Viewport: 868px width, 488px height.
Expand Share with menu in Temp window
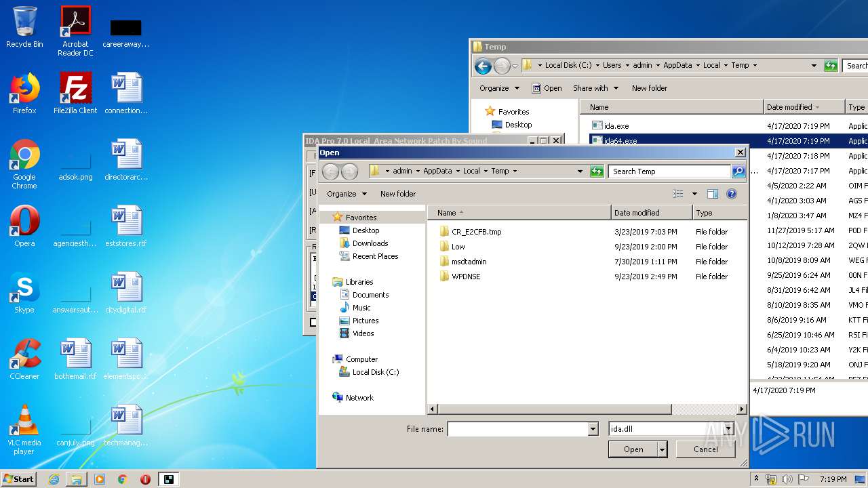[595, 88]
